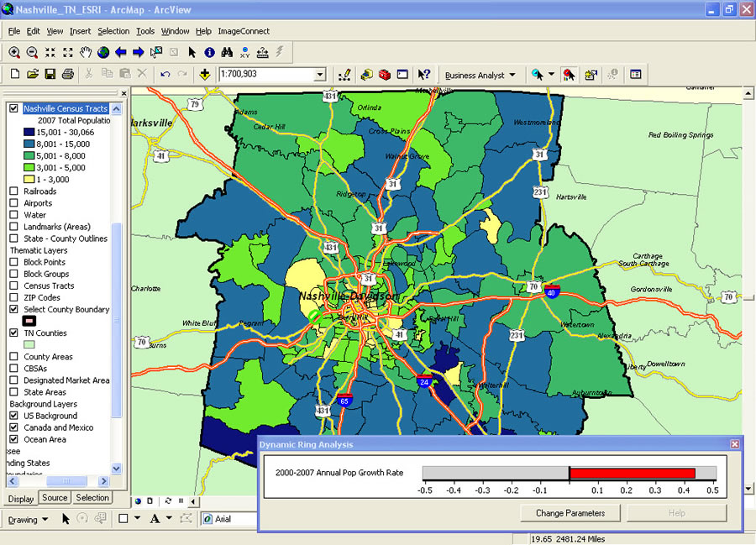Viewport: 756px width, 545px height.
Task: Click the Refresh view button below map
Action: 168,501
